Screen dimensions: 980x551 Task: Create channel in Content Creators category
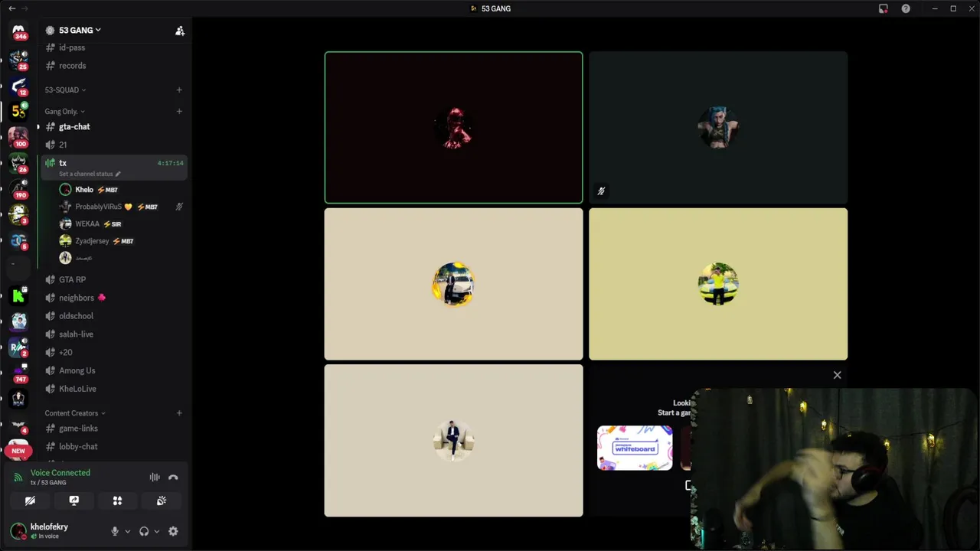coord(179,413)
